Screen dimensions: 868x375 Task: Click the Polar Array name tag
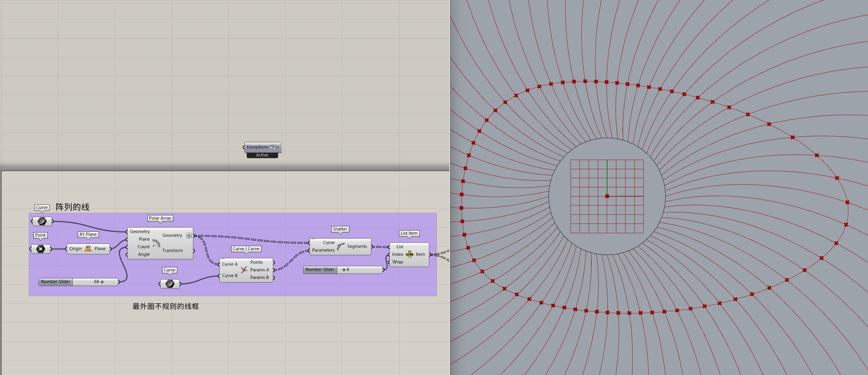click(160, 218)
